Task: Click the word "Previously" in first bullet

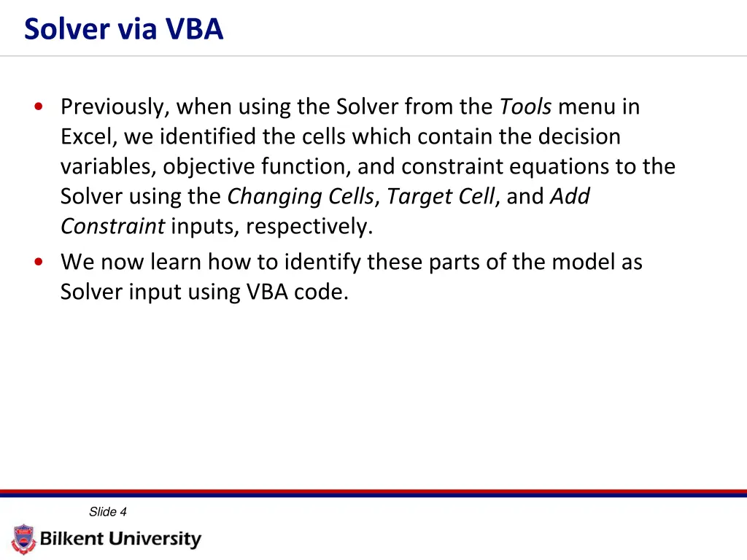Action: [x=115, y=107]
